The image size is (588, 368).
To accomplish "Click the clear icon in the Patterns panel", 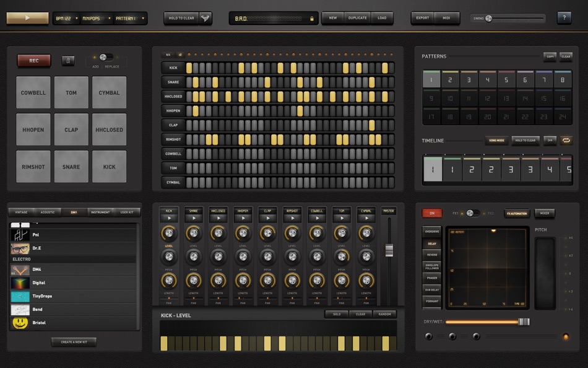I will pos(566,56).
